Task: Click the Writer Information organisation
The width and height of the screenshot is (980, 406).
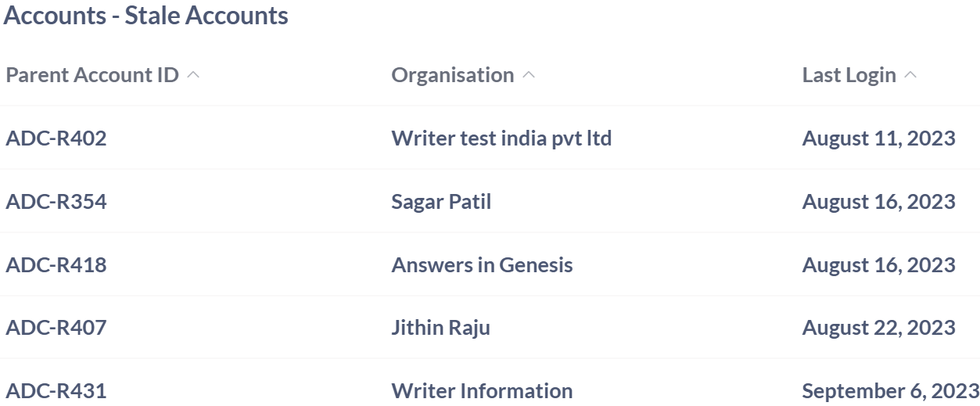Action: (482, 391)
